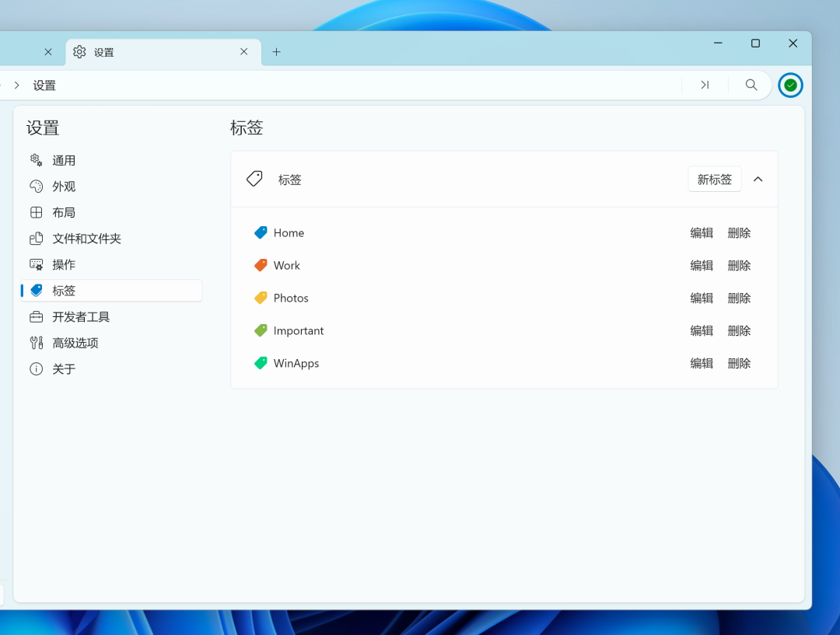Open 开发者工具 developer tools settings
The height and width of the screenshot is (635, 840).
pyautogui.click(x=111, y=317)
